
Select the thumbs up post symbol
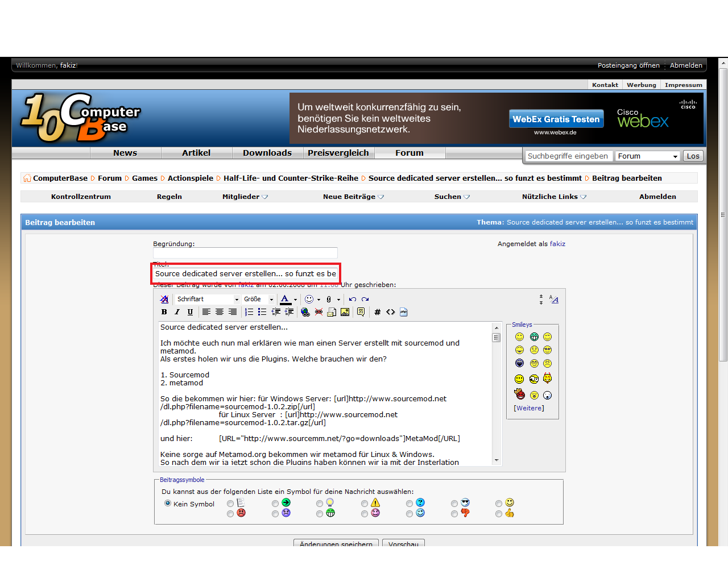(499, 514)
